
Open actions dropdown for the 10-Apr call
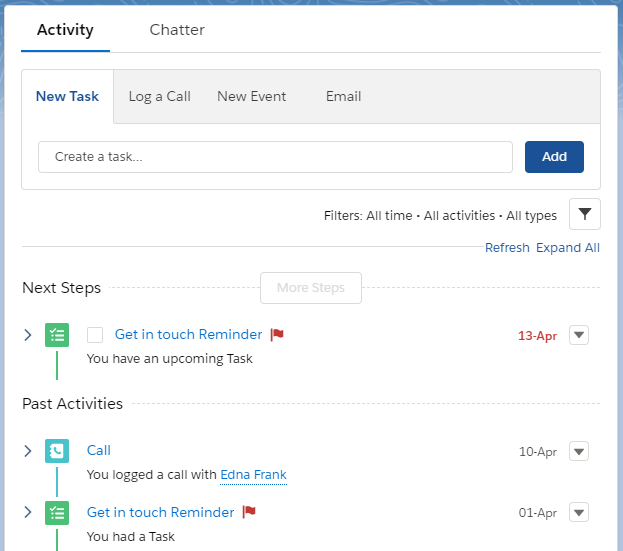click(x=579, y=451)
